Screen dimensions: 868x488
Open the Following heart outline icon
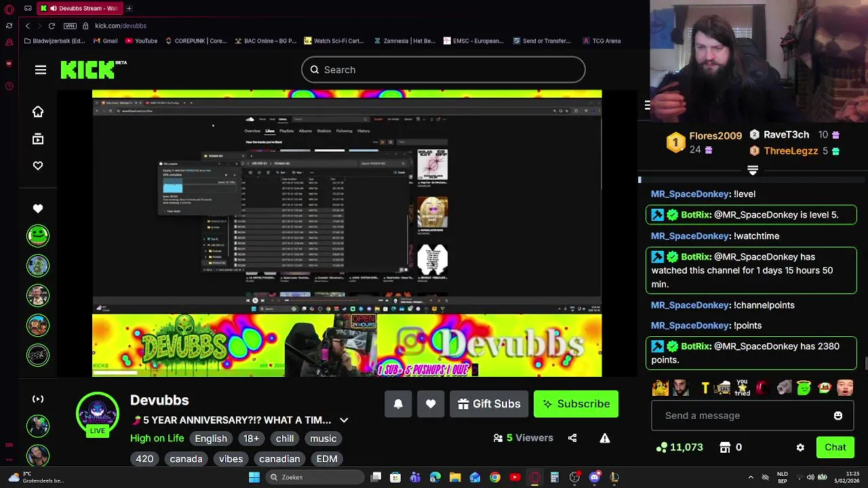coord(38,166)
